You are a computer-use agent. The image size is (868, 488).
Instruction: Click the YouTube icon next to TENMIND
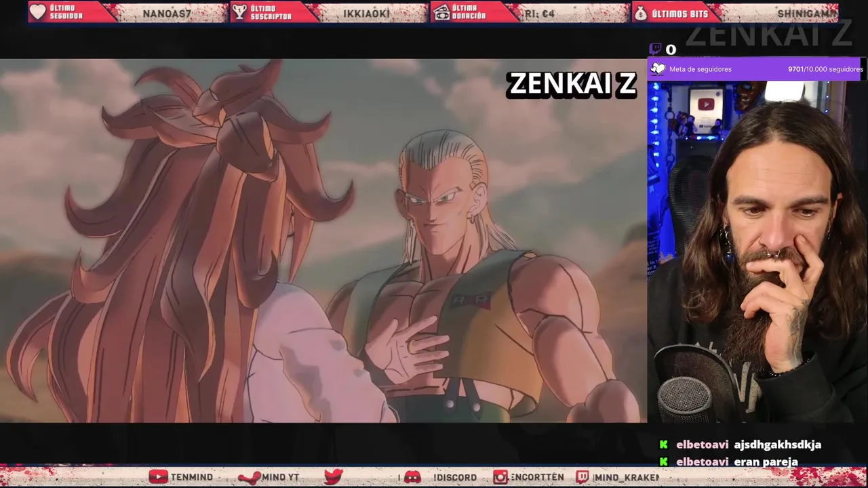pyautogui.click(x=159, y=477)
